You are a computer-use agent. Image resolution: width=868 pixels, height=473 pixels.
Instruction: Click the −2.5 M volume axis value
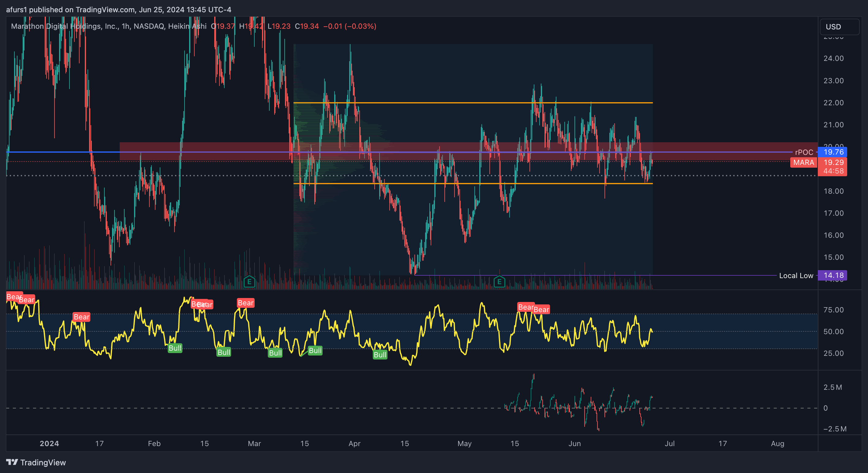coord(835,429)
